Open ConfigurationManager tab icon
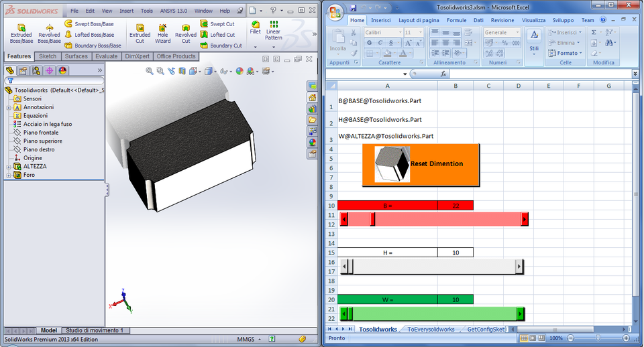 (36, 70)
